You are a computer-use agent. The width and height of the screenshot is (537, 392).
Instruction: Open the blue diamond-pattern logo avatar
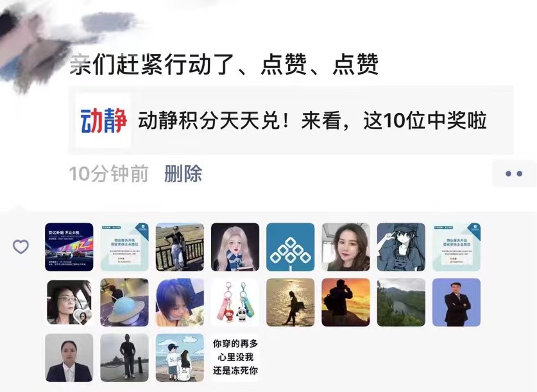pyautogui.click(x=291, y=247)
